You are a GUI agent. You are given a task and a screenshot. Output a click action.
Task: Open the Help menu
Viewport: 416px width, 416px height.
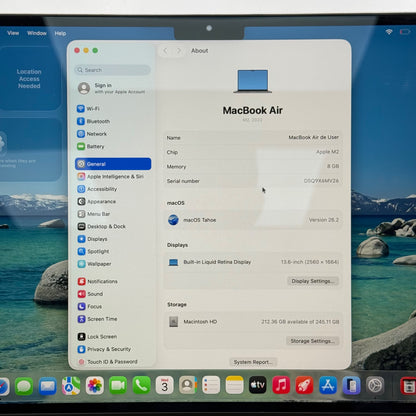tap(60, 33)
